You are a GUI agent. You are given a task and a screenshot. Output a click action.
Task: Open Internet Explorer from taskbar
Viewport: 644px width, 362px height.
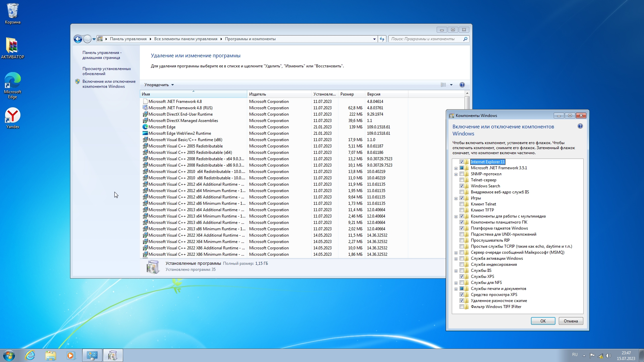30,355
